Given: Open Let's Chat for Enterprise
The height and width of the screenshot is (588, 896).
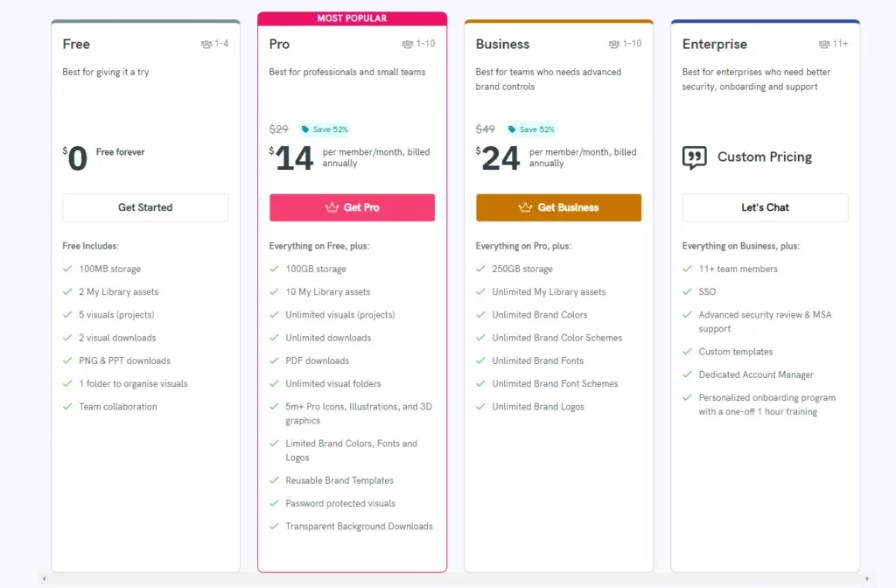Looking at the screenshot, I should (x=765, y=207).
